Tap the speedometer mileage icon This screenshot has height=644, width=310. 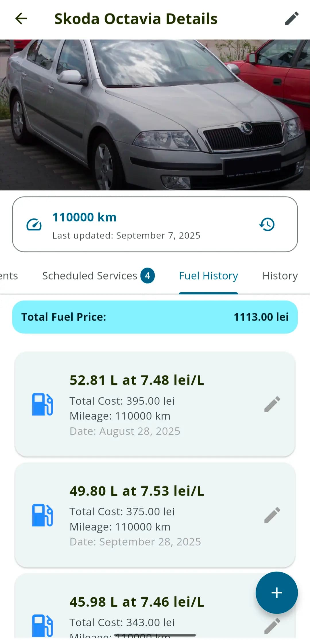click(x=34, y=224)
